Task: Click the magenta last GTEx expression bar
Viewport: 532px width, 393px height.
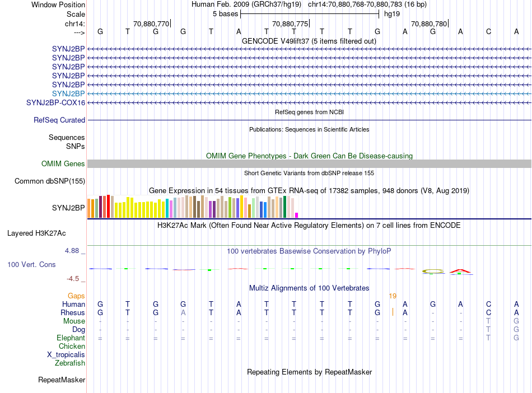Action: 297,215
